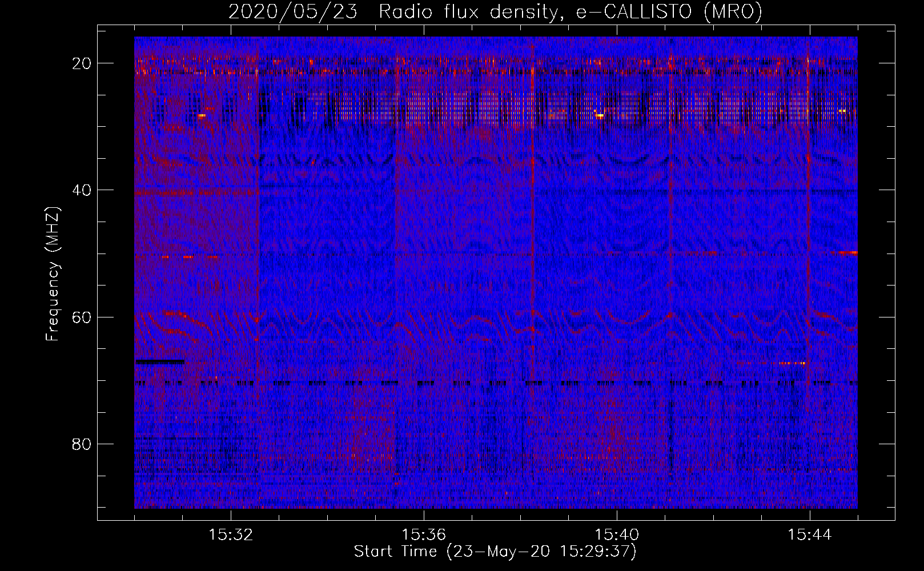Click the time tick label '15:40'
This screenshot has width=924, height=571.
[x=617, y=535]
